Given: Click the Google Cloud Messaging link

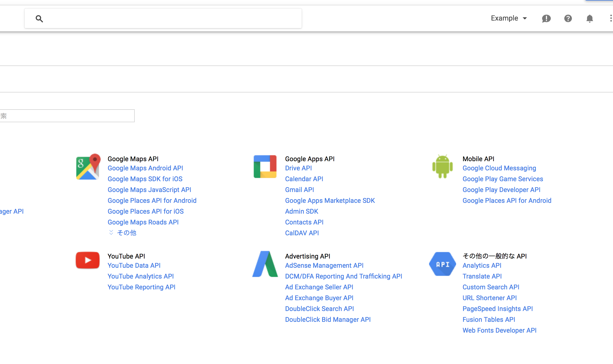Looking at the screenshot, I should pos(499,168).
